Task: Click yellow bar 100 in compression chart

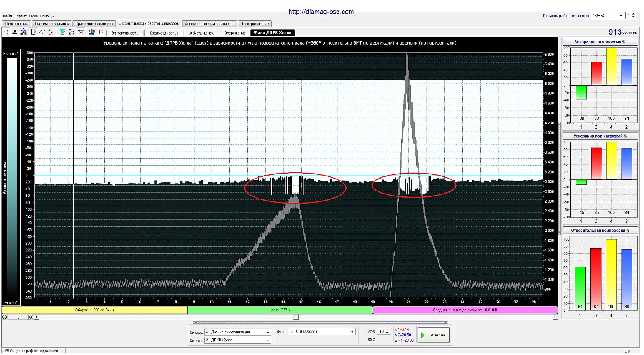Action: [611, 275]
